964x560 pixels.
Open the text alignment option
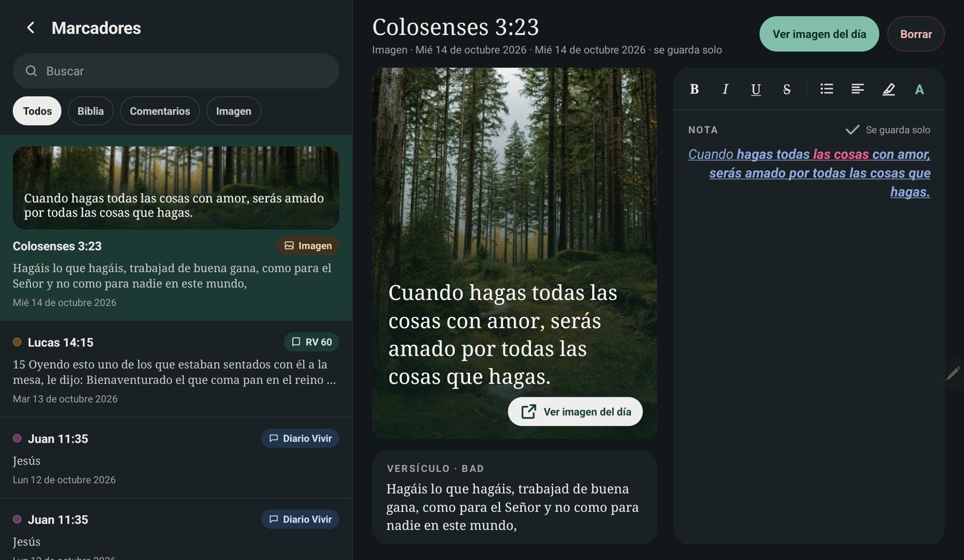coord(857,89)
